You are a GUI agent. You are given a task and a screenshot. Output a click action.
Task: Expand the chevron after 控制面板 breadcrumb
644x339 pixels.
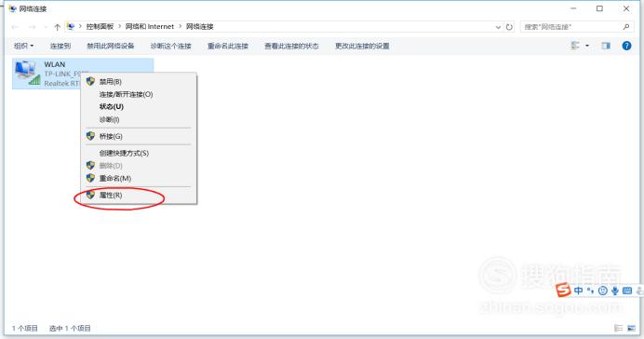[x=119, y=27]
